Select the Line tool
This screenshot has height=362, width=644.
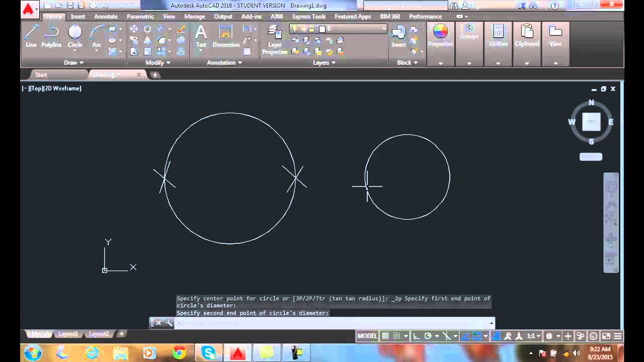(31, 36)
